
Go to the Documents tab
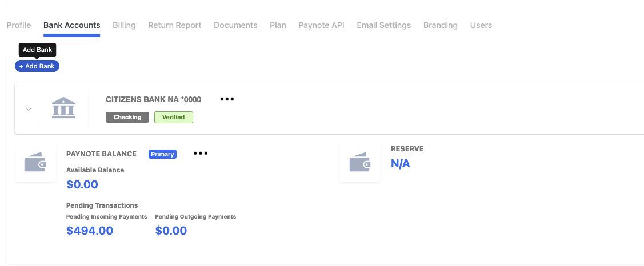(x=235, y=25)
